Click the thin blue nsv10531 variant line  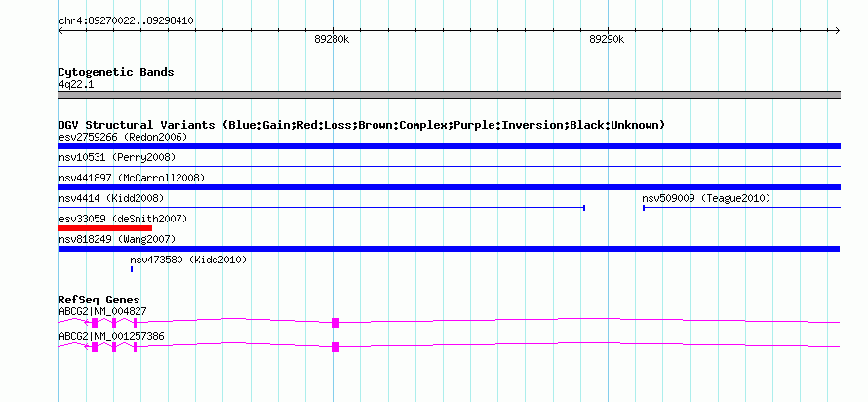pyautogui.click(x=449, y=166)
